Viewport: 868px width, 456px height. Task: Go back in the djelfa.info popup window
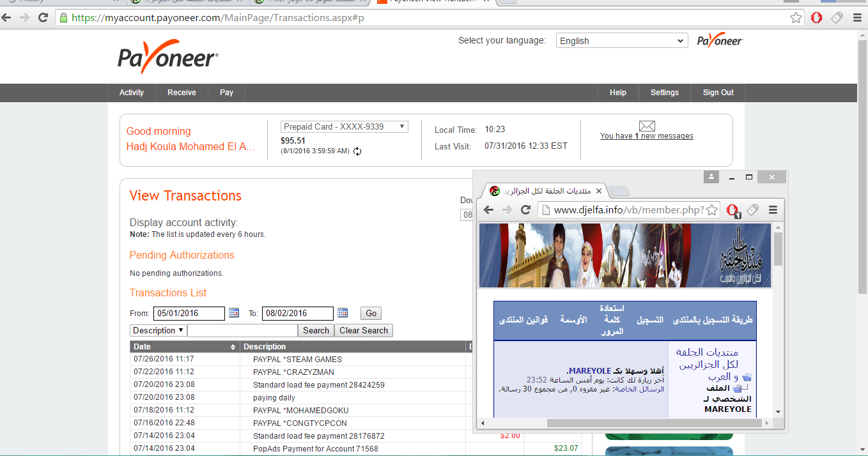[489, 210]
